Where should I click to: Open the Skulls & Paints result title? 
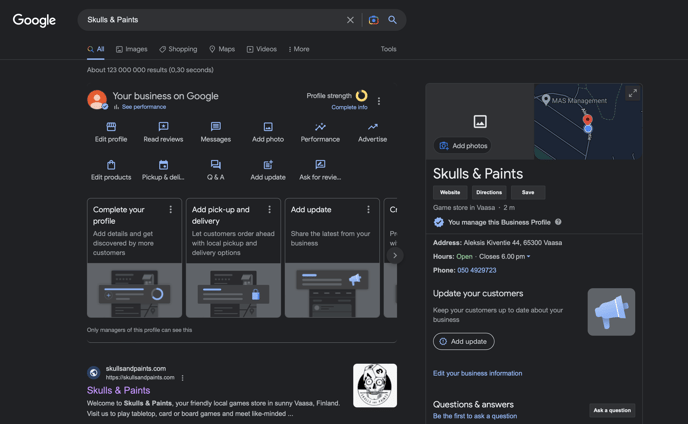[118, 390]
